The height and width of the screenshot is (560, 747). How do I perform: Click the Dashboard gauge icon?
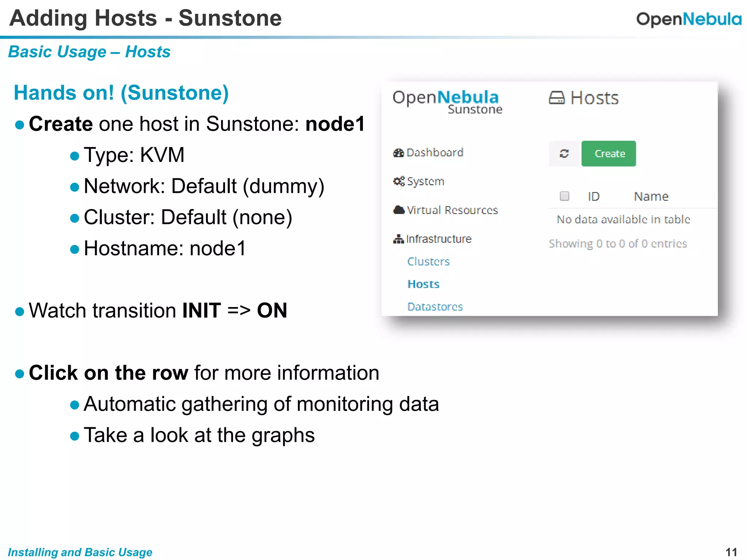[398, 153]
